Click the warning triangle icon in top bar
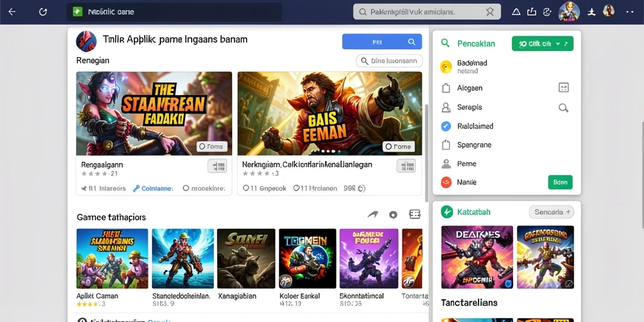Viewport: 644px width, 322px height. (516, 12)
